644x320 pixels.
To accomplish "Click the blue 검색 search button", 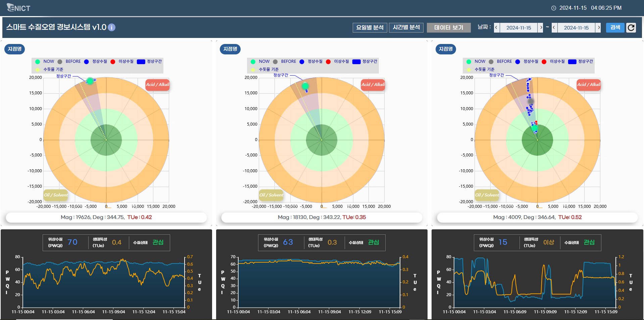I will [615, 28].
